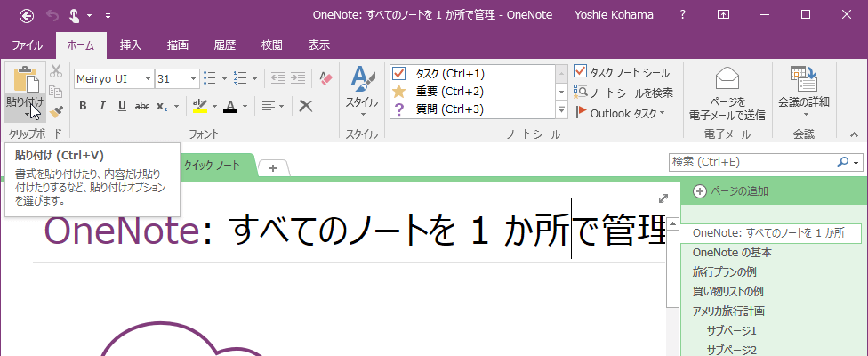Screen dimensions: 868x356
Task: Click Find Tags button
Action: [x=623, y=93]
